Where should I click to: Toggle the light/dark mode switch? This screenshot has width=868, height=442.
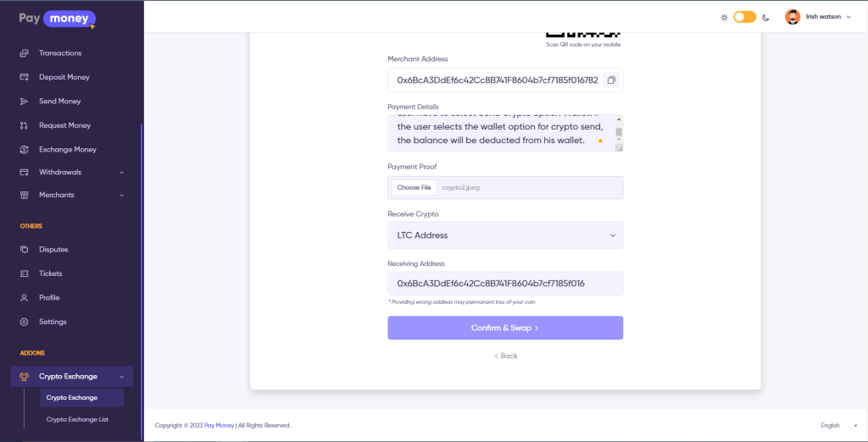click(744, 17)
